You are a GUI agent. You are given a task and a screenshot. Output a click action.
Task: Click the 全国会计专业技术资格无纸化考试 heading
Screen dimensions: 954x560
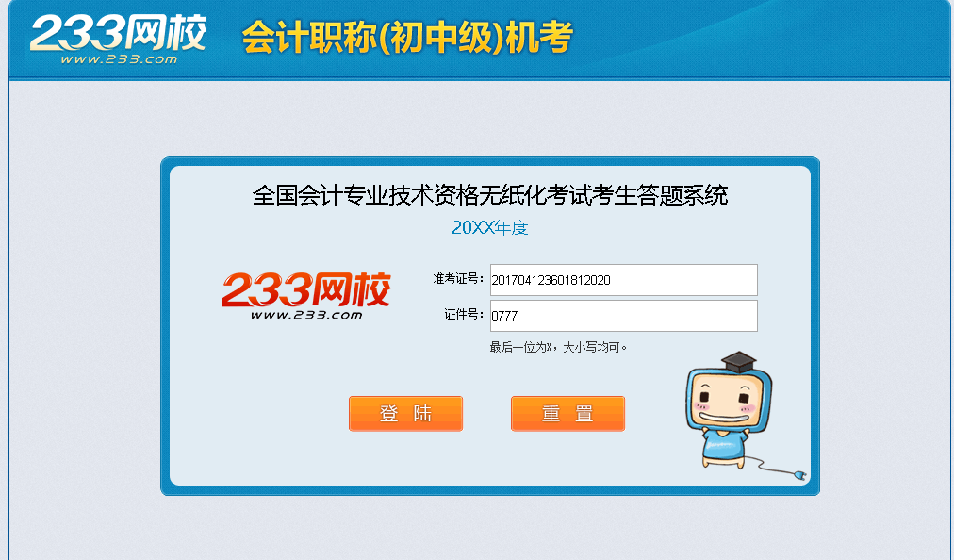(421, 195)
